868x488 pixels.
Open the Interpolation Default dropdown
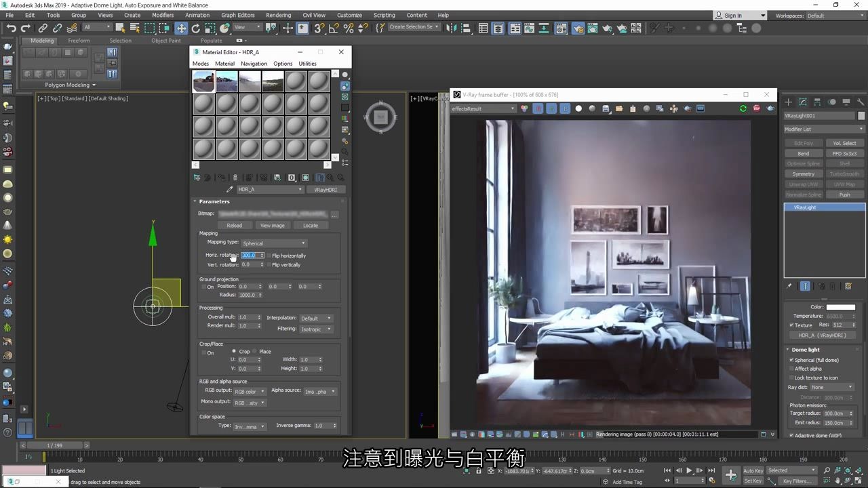[315, 318]
